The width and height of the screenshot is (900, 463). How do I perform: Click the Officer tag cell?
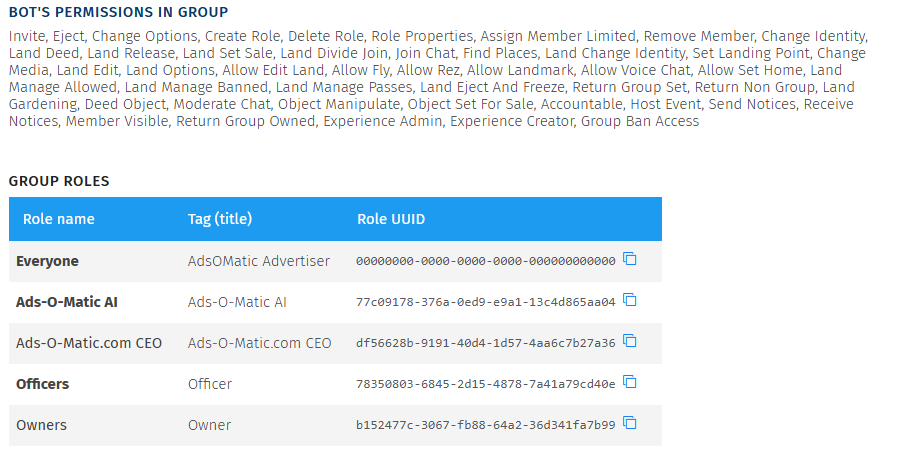[210, 384]
